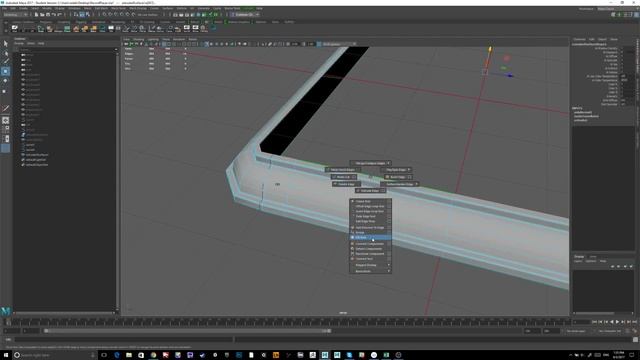The width and height of the screenshot is (640, 360).
Task: Open the Edit Mesh menu
Action: point(101,9)
